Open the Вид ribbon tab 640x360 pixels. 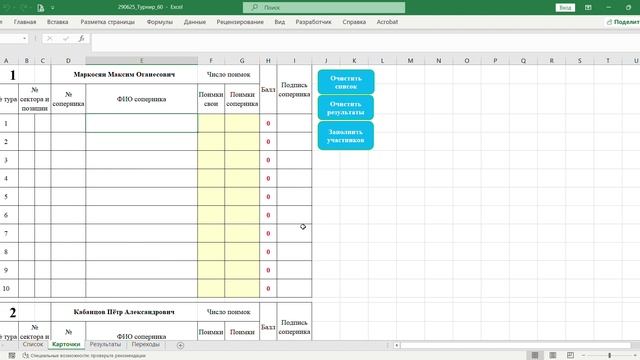[280, 22]
